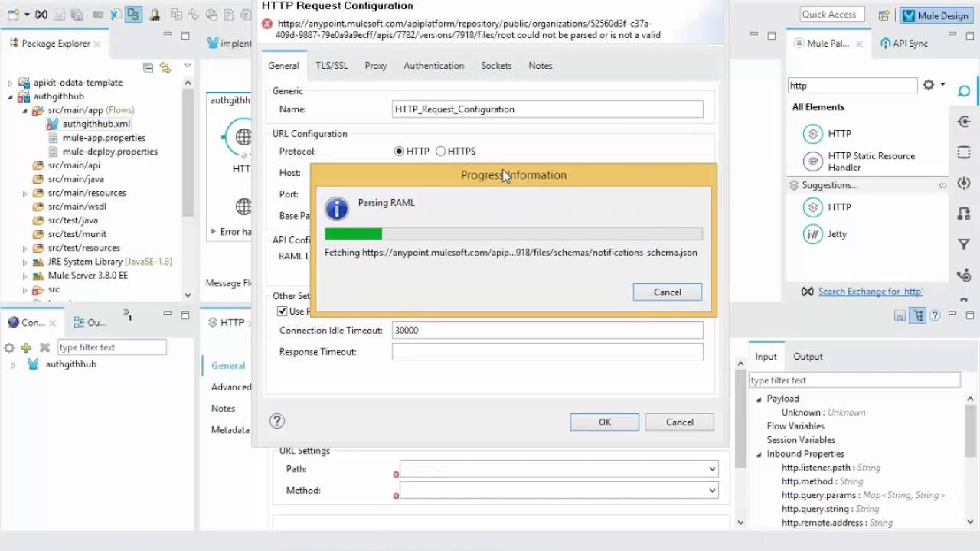Open the Authentication tab

(x=433, y=66)
